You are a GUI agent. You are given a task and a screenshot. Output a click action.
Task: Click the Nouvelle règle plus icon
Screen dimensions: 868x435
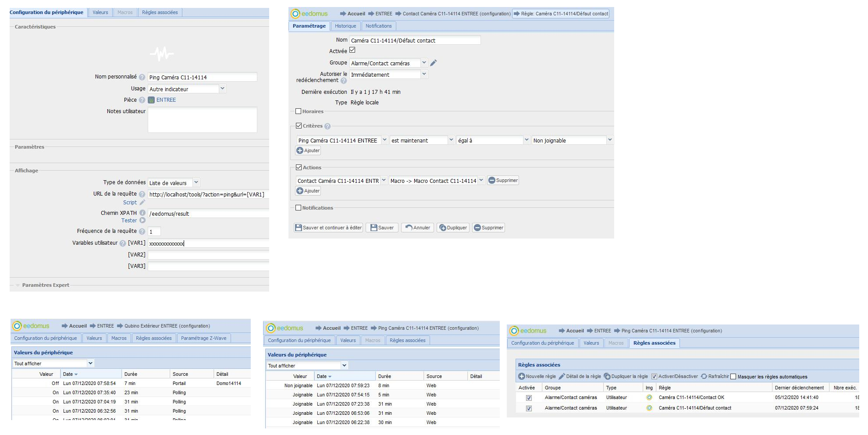click(x=522, y=377)
